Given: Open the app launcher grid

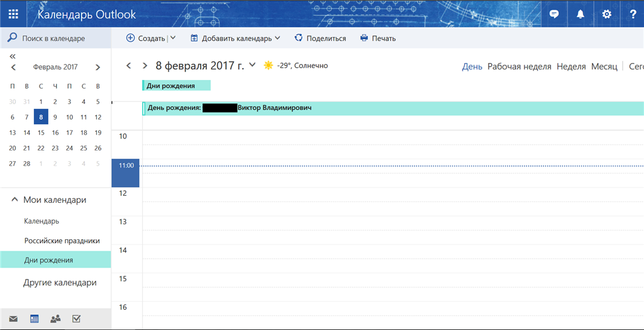Looking at the screenshot, I should [14, 14].
